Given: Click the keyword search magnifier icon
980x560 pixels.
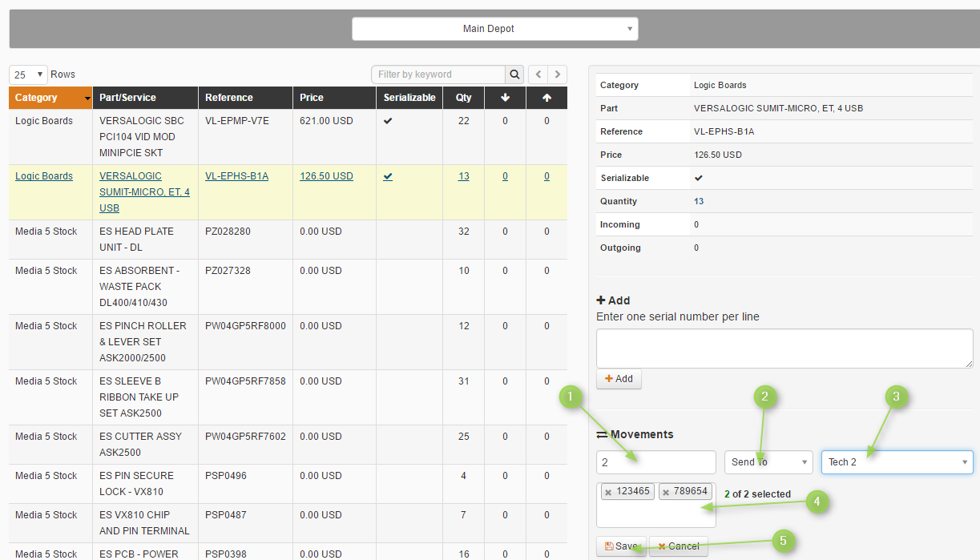Looking at the screenshot, I should [515, 75].
